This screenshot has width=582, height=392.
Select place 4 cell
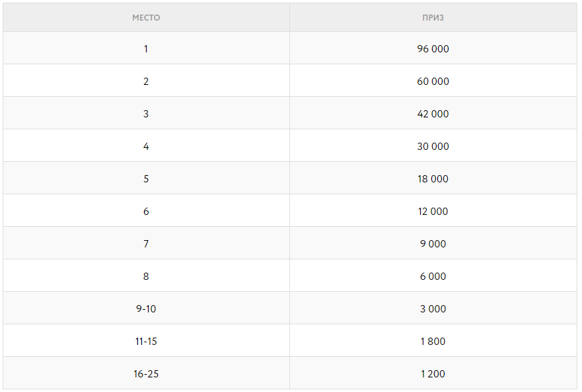146,147
